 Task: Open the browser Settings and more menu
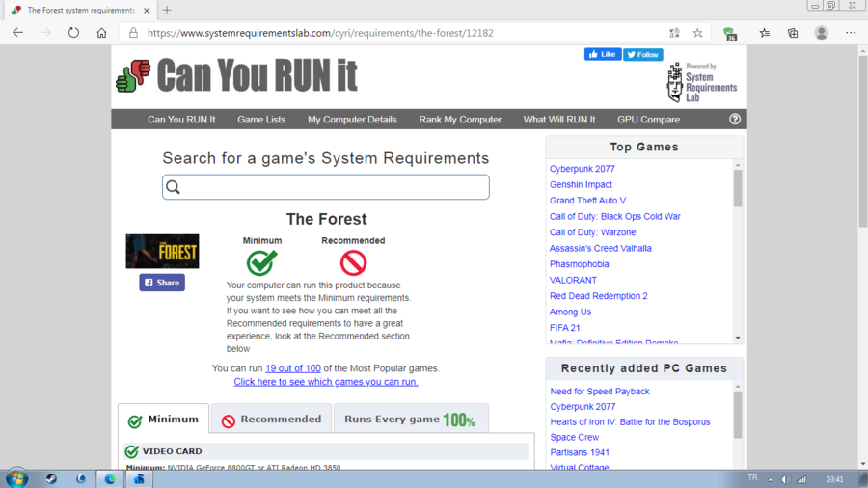(851, 33)
